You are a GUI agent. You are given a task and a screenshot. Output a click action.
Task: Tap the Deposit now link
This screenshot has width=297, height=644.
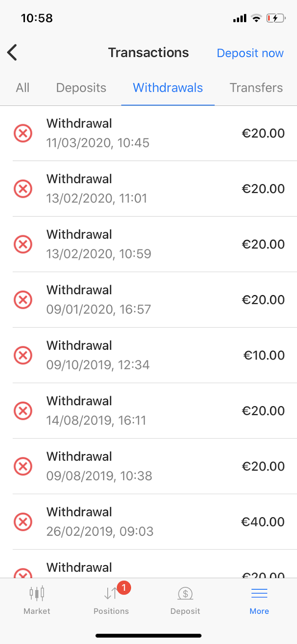(x=250, y=53)
